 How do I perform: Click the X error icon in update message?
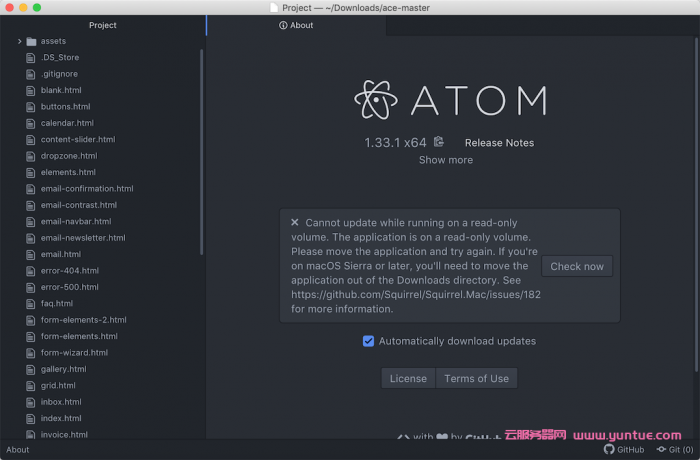click(x=295, y=223)
